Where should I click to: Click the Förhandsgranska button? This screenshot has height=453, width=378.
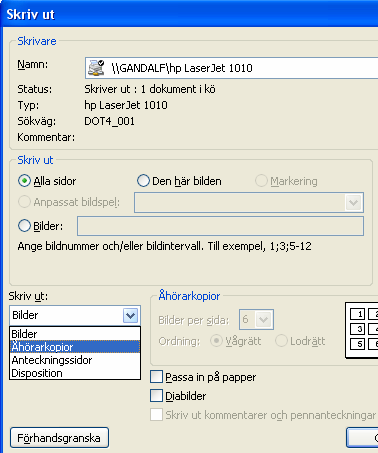point(59,438)
